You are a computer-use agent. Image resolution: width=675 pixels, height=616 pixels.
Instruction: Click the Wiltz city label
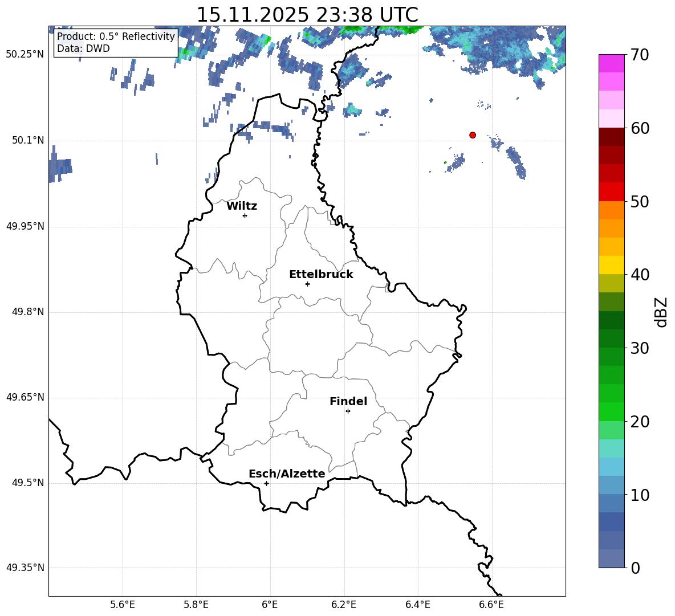tap(242, 206)
